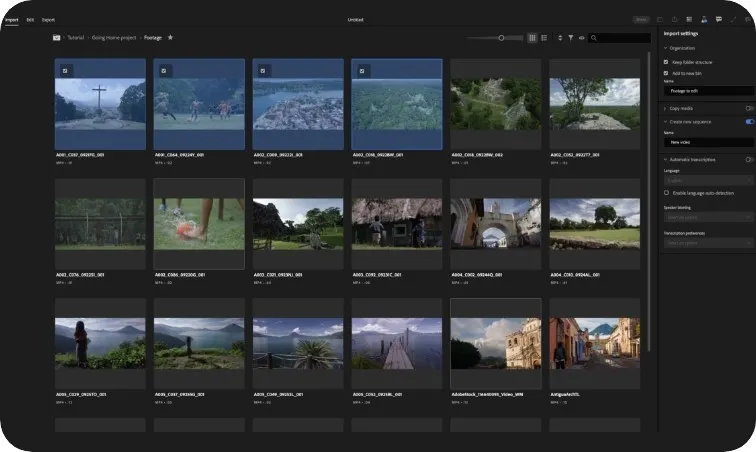Open the sort order menu
The image size is (756, 452).
pyautogui.click(x=560, y=38)
